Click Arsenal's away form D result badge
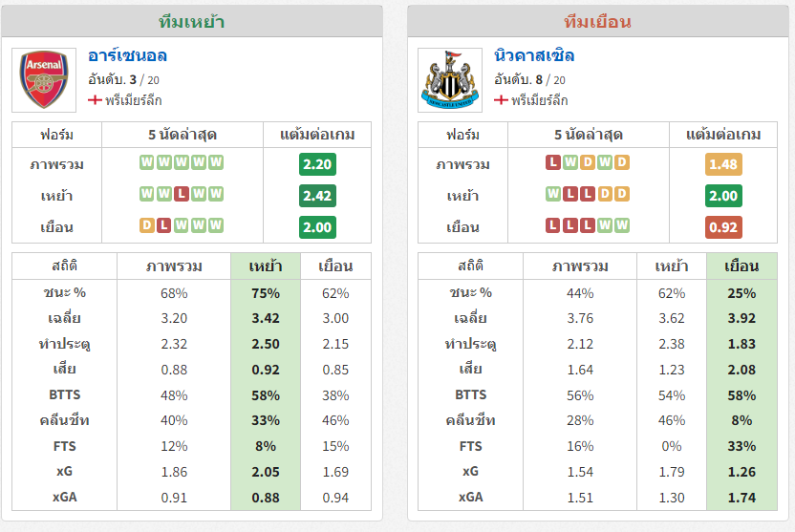The height and width of the screenshot is (532, 795). [x=147, y=225]
